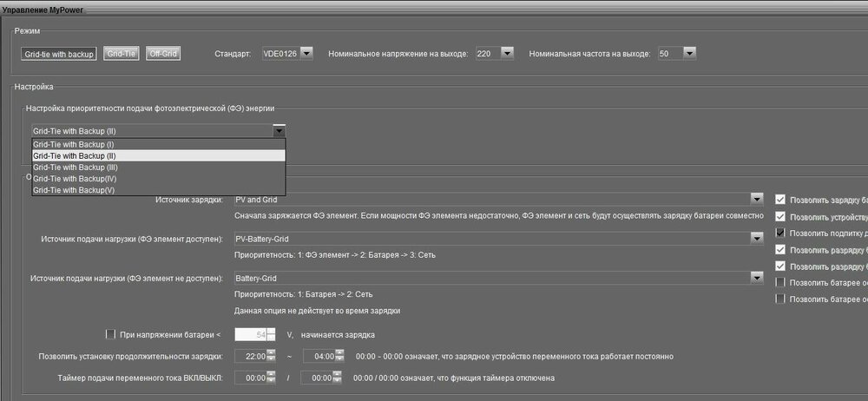
Task: Collapse the PV priority dropdown arrow
Action: click(x=279, y=131)
